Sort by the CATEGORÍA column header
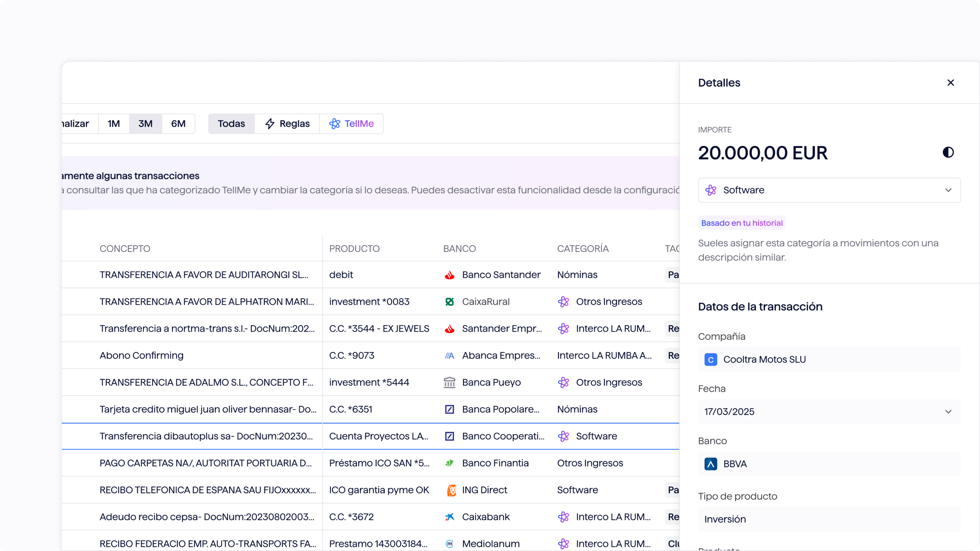The height and width of the screenshot is (551, 980). (x=583, y=249)
